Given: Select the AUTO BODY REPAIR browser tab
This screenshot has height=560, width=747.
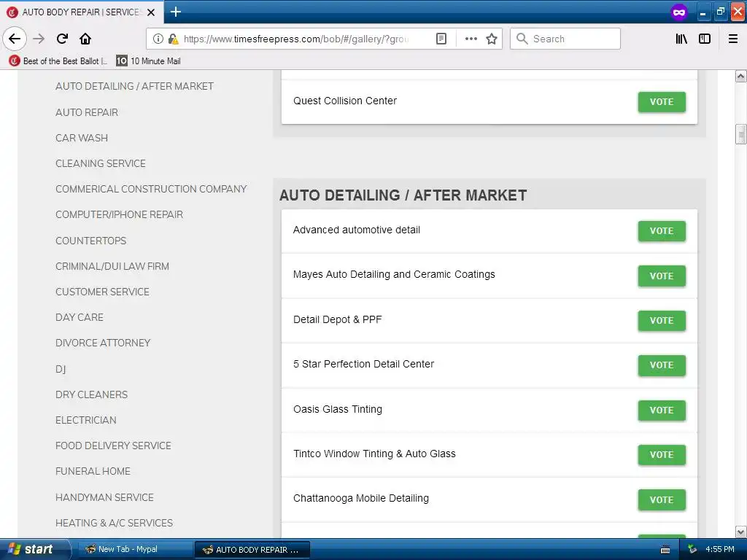Looking at the screenshot, I should pos(81,12).
